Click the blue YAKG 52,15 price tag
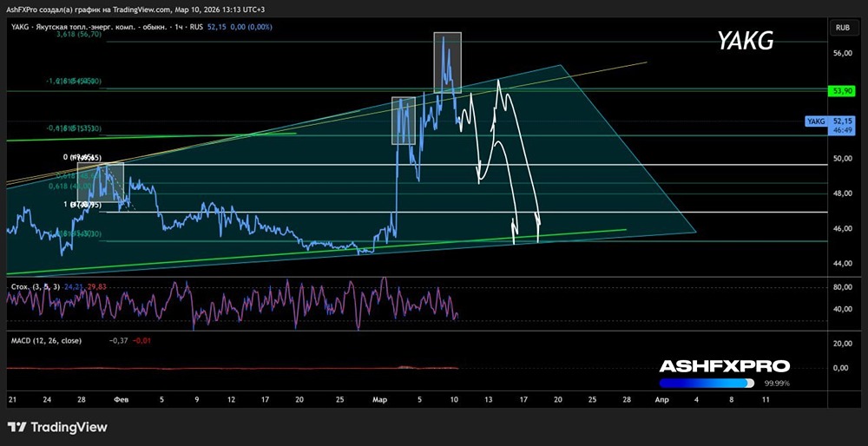The height and width of the screenshot is (446, 868). click(829, 124)
